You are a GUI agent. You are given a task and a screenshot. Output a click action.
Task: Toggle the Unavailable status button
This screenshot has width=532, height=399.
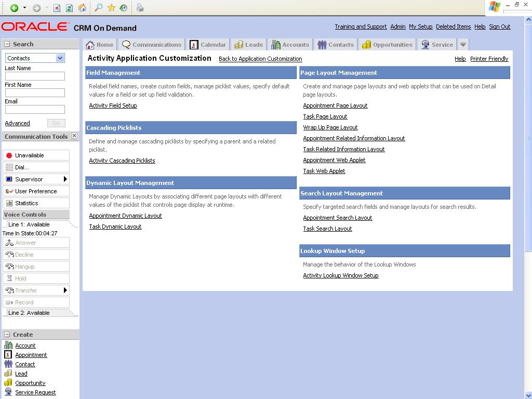pyautogui.click(x=36, y=155)
